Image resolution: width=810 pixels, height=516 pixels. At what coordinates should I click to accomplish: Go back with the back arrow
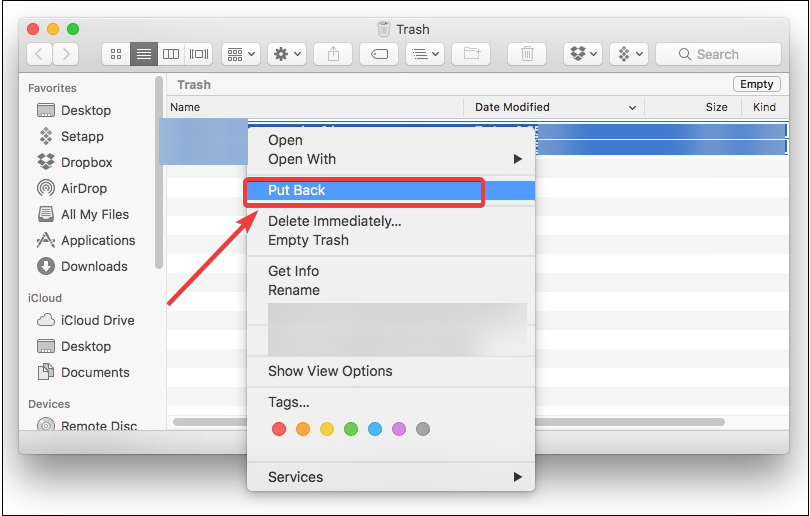click(x=40, y=54)
